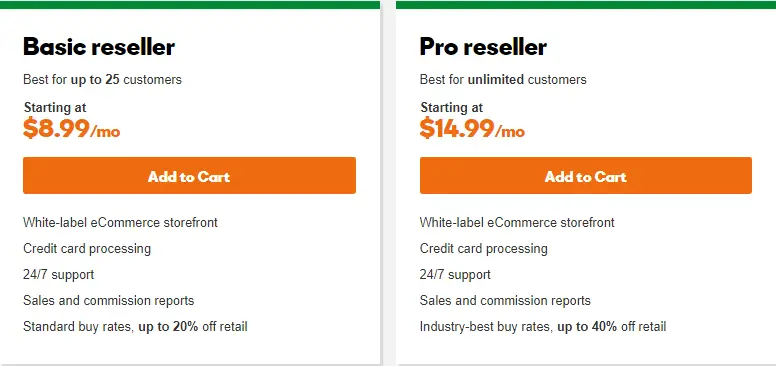
Task: Click the Basic reseller heading
Action: coord(99,47)
